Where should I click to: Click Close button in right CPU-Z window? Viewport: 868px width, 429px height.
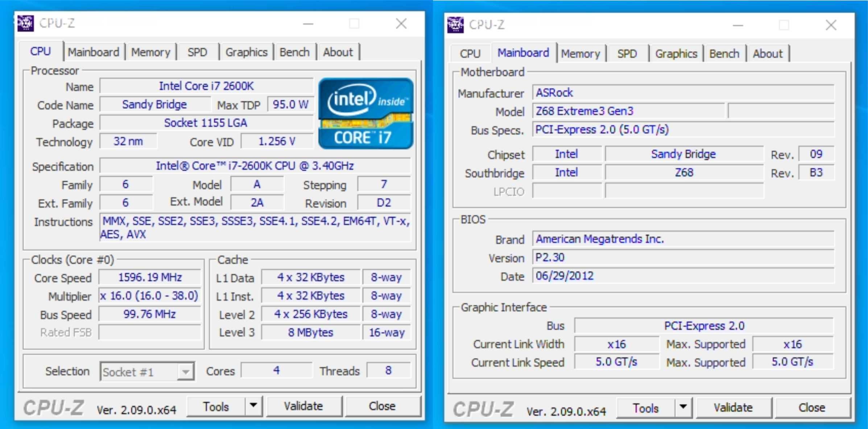(812, 408)
